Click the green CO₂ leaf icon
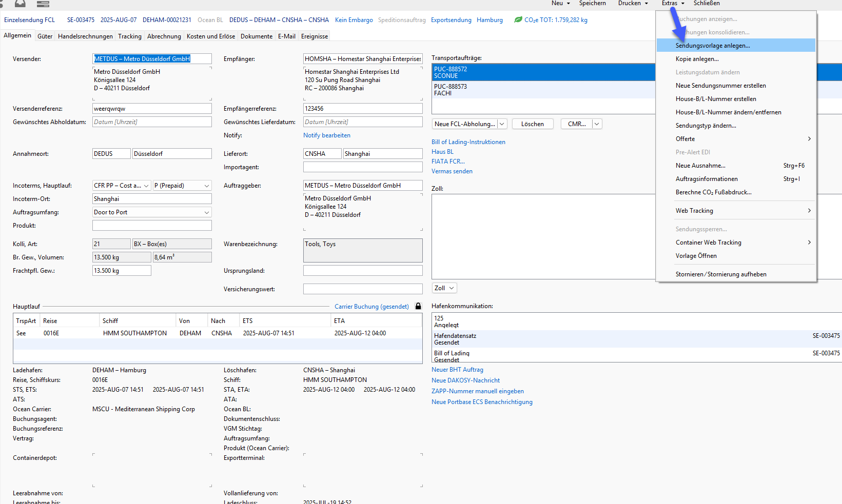 pyautogui.click(x=518, y=20)
